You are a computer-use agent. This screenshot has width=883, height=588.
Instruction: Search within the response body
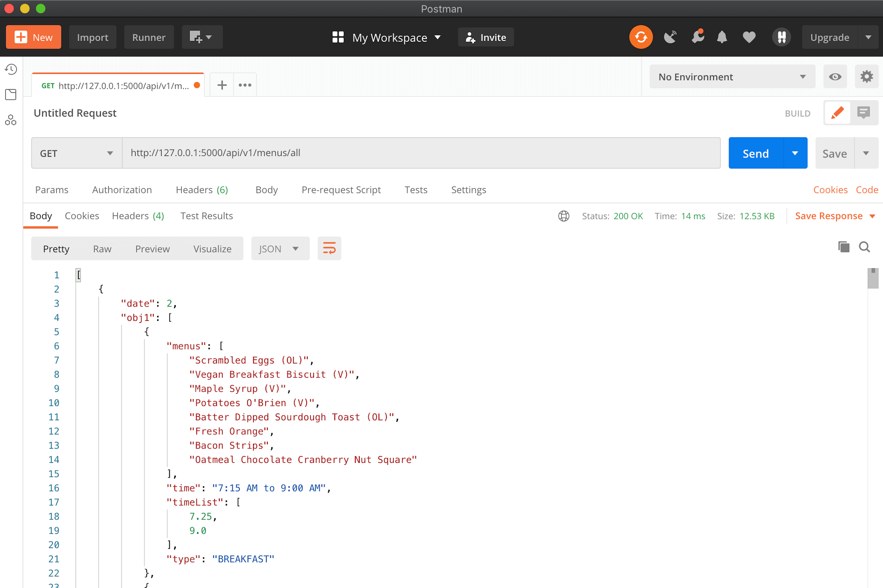pyautogui.click(x=864, y=247)
